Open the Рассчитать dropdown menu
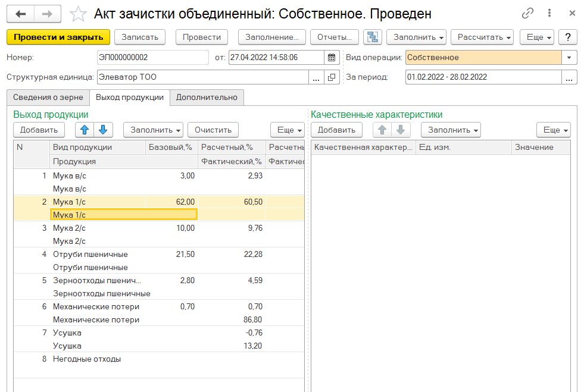 pos(485,37)
